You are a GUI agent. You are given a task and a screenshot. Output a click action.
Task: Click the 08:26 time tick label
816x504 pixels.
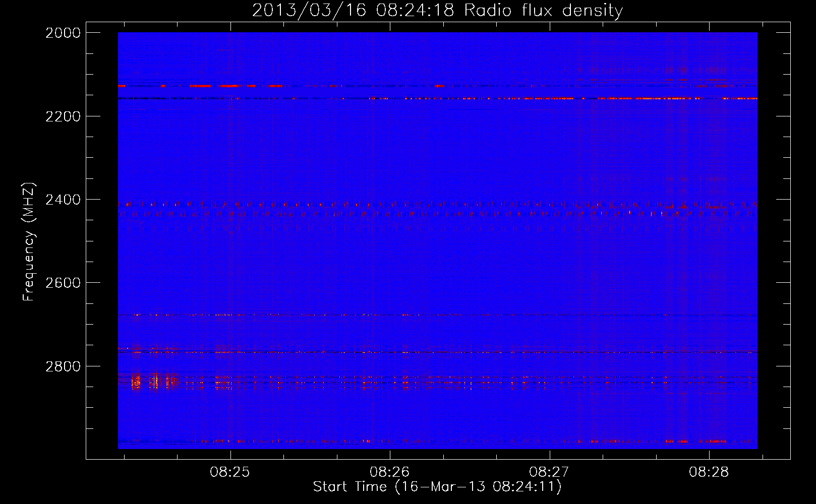pyautogui.click(x=390, y=472)
